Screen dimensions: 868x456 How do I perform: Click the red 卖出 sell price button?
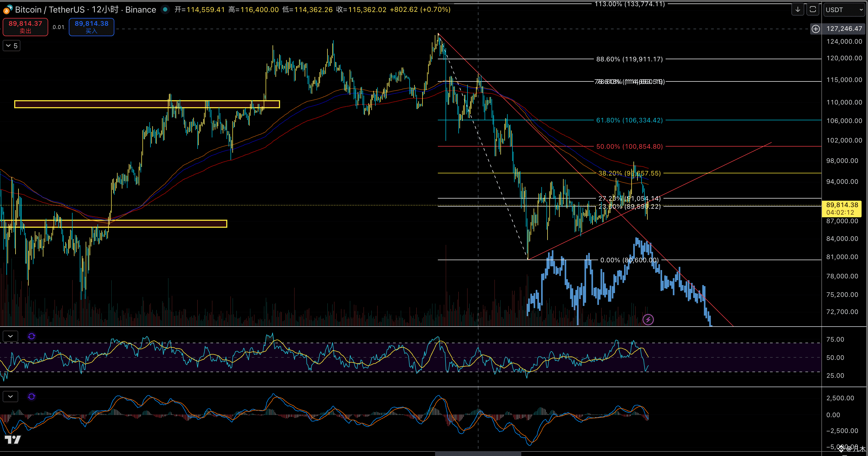coord(25,27)
